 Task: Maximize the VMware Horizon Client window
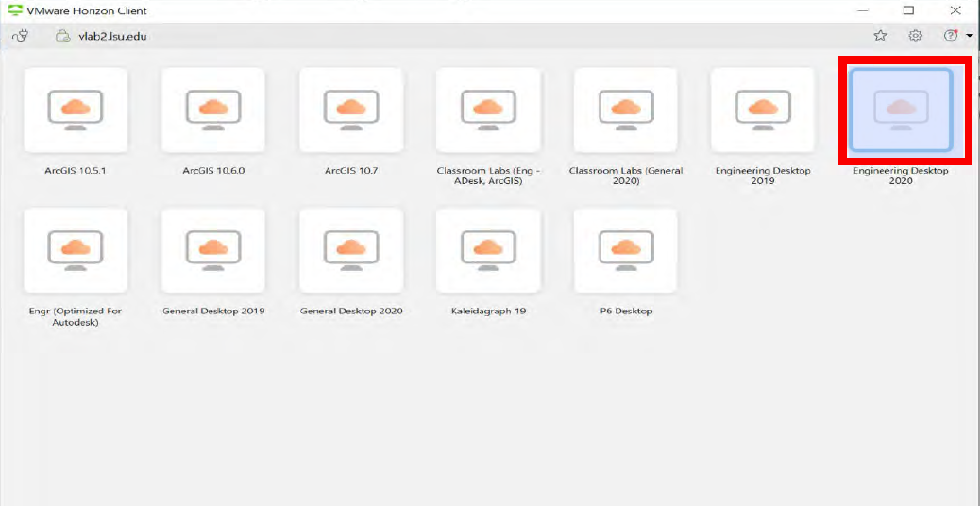tap(908, 10)
